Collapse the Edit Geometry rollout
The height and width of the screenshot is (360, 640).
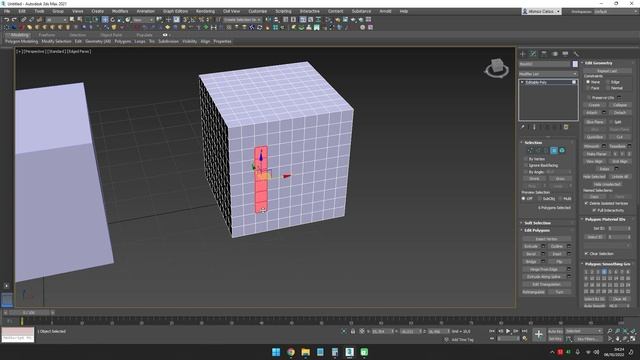(x=598, y=63)
